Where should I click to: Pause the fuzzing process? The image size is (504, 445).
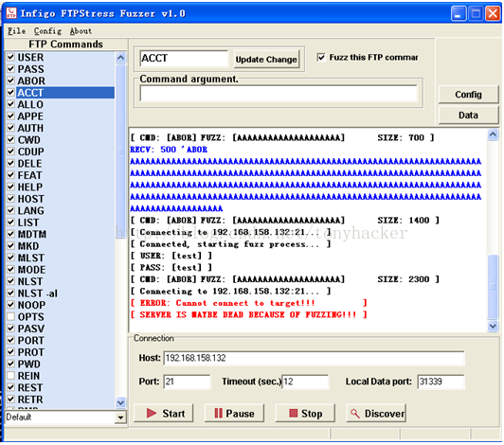(234, 413)
